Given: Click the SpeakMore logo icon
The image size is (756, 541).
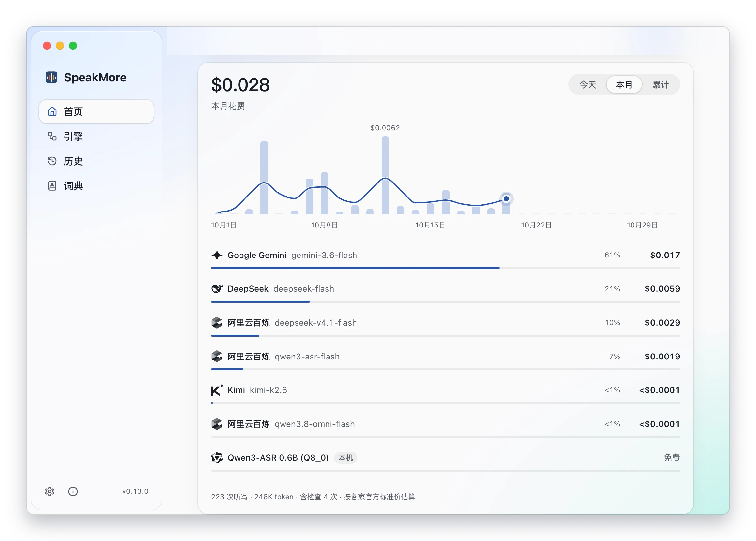Looking at the screenshot, I should (51, 77).
